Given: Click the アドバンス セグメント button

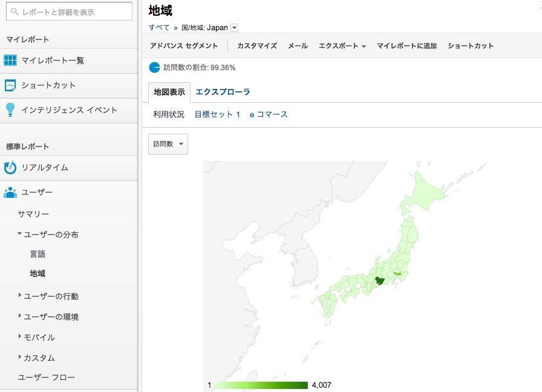Looking at the screenshot, I should point(184,46).
